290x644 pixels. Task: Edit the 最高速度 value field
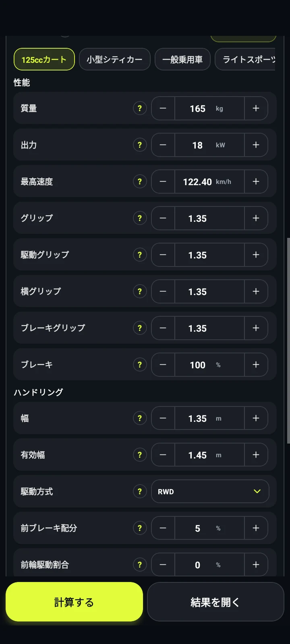point(209,182)
